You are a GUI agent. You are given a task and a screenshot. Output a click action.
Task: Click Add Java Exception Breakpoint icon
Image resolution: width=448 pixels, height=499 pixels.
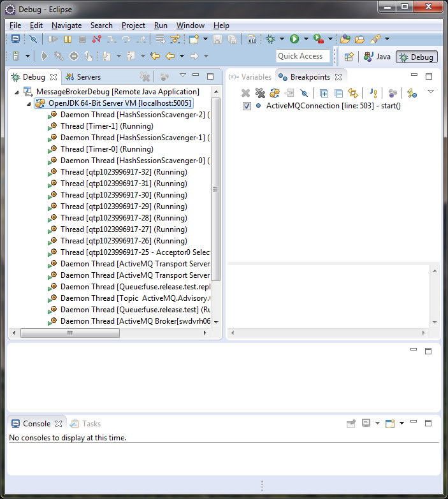point(373,93)
